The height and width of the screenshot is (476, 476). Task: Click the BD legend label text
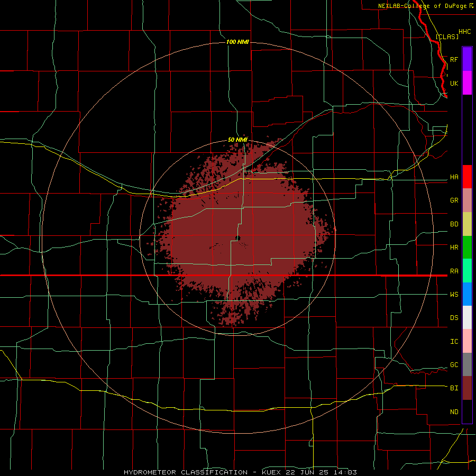pos(454,224)
